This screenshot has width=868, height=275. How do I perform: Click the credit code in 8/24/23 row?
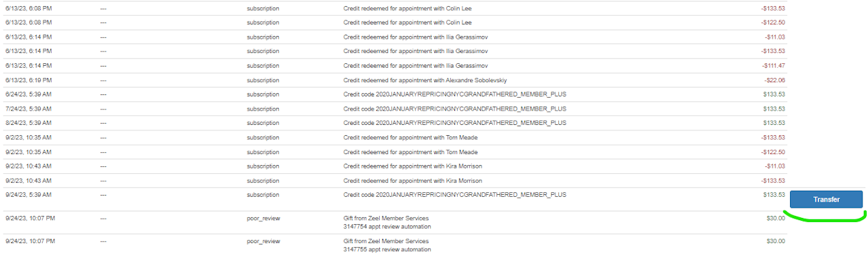(455, 123)
